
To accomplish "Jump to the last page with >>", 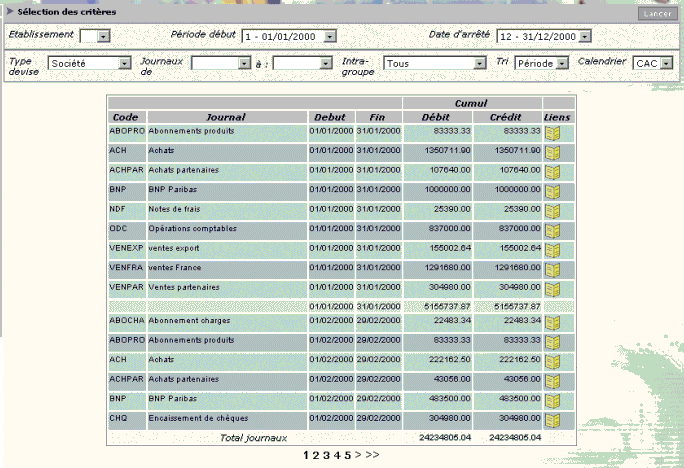I will [372, 455].
